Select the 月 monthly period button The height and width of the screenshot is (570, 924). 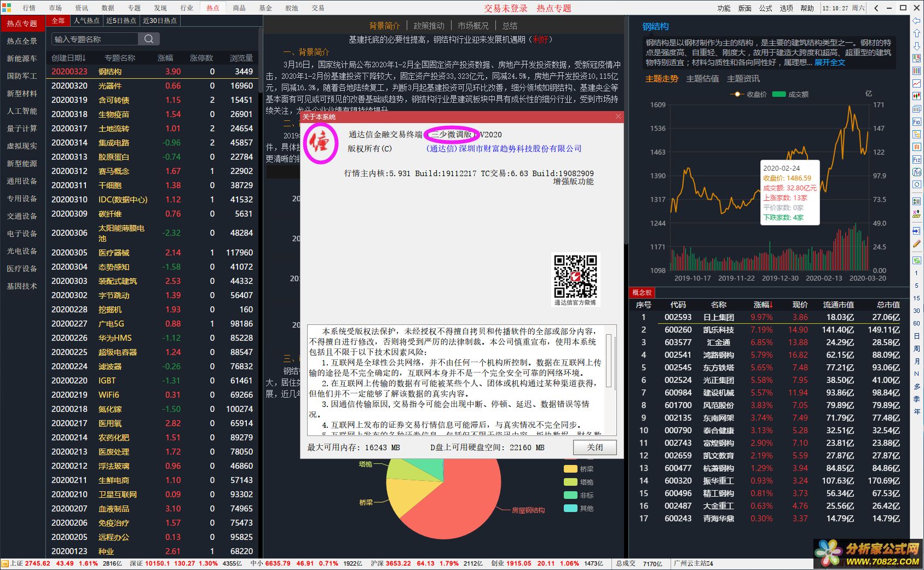click(x=916, y=361)
